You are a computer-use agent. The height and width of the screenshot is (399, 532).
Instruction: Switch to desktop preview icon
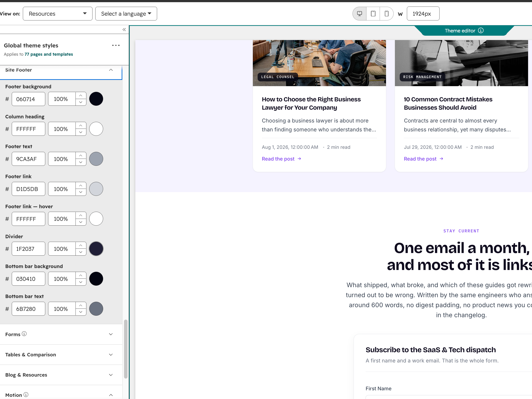[359, 14]
